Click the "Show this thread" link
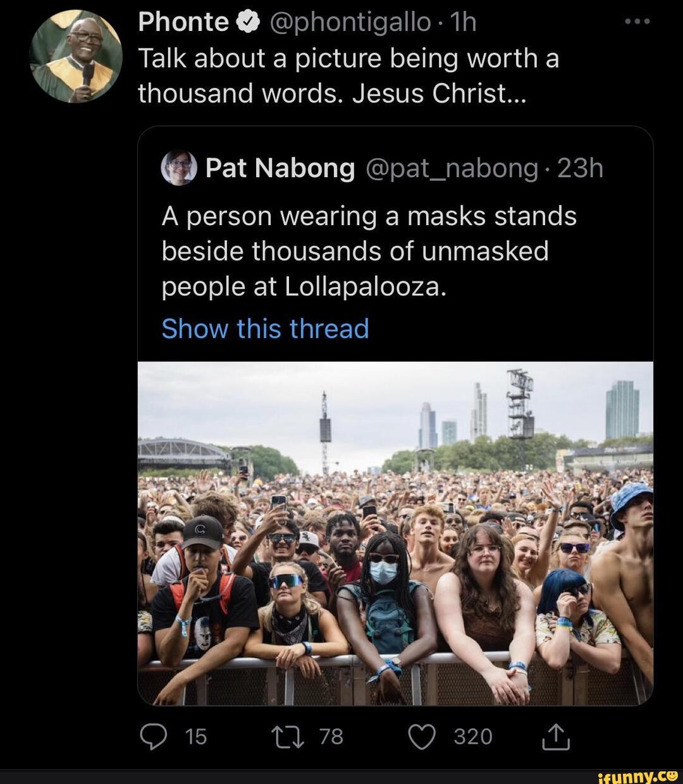 (x=265, y=329)
